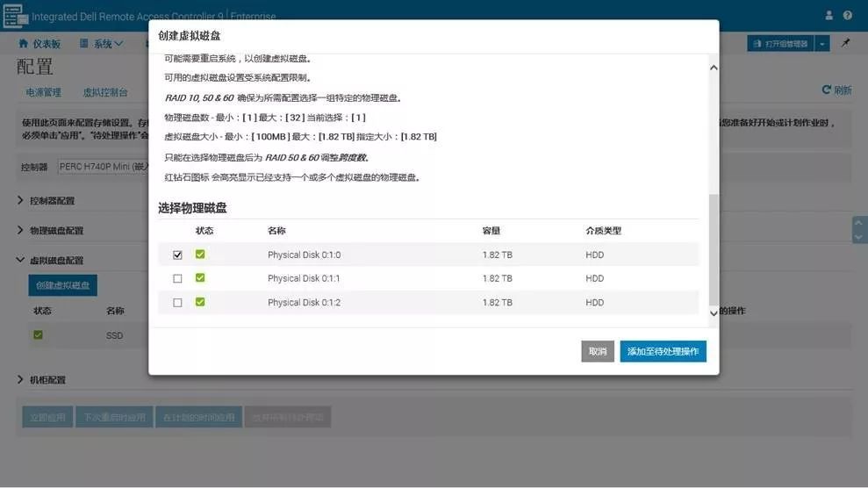Image resolution: width=868 pixels, height=488 pixels.
Task: Click 1.82 TB capacity of Physical Disk 0:1:2
Action: [x=497, y=303]
